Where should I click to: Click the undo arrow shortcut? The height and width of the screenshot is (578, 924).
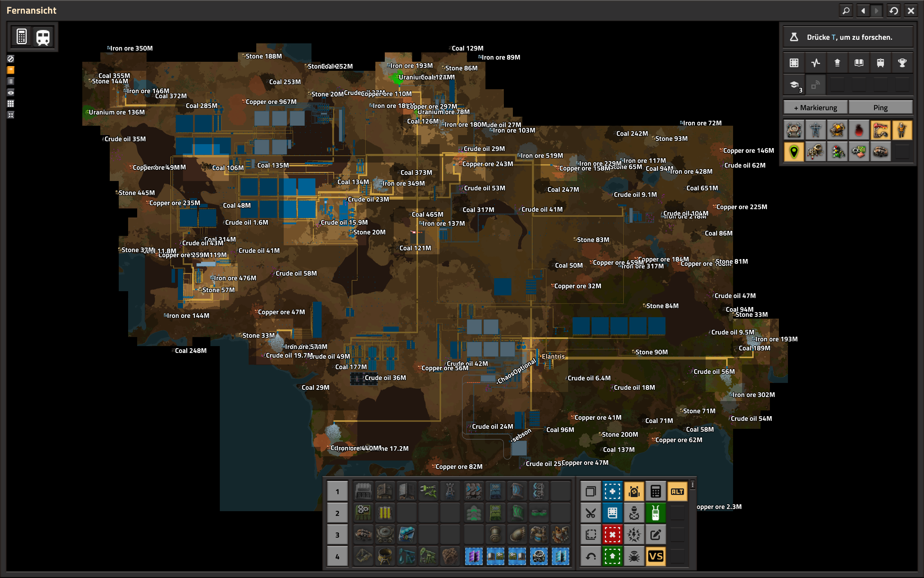coord(590,557)
